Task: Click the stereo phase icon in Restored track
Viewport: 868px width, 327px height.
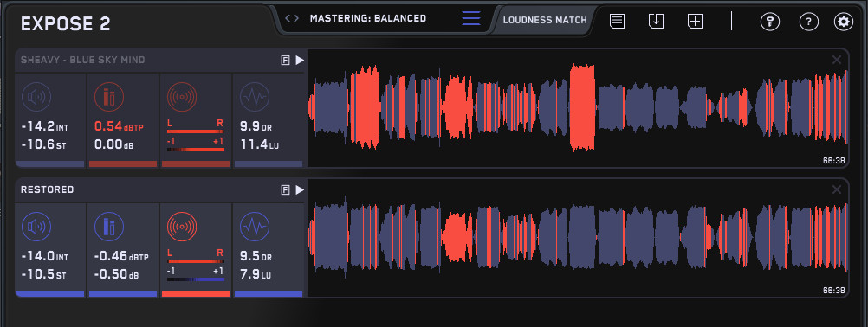Action: (x=183, y=227)
